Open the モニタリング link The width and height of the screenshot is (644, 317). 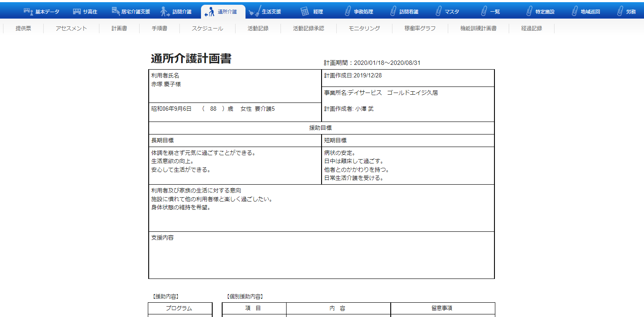click(x=364, y=29)
